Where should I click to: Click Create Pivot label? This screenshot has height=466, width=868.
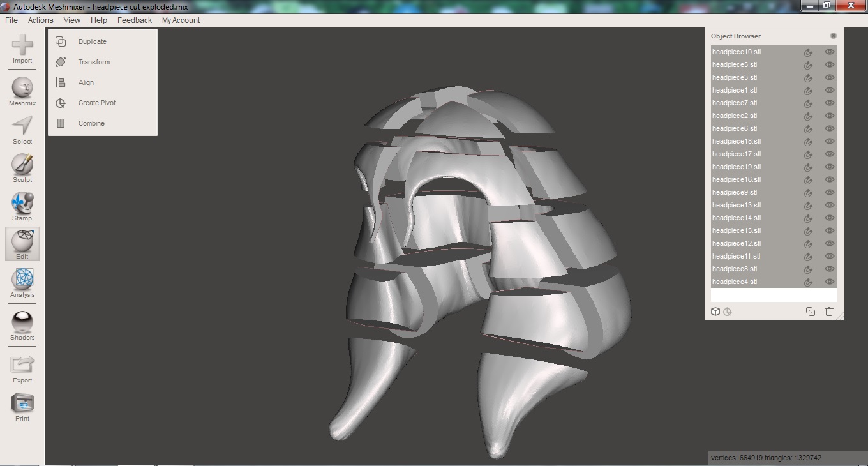97,103
